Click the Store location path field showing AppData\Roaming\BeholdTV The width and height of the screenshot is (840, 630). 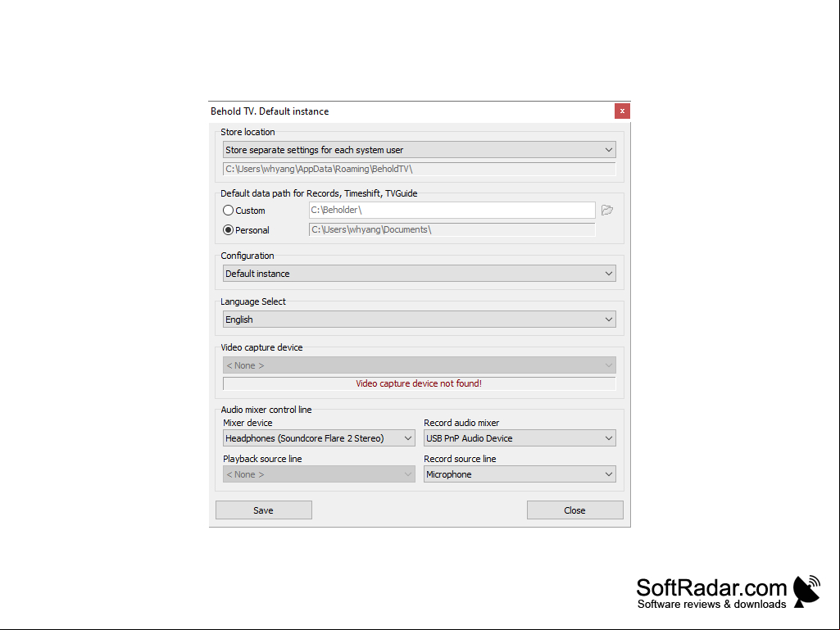coord(420,170)
